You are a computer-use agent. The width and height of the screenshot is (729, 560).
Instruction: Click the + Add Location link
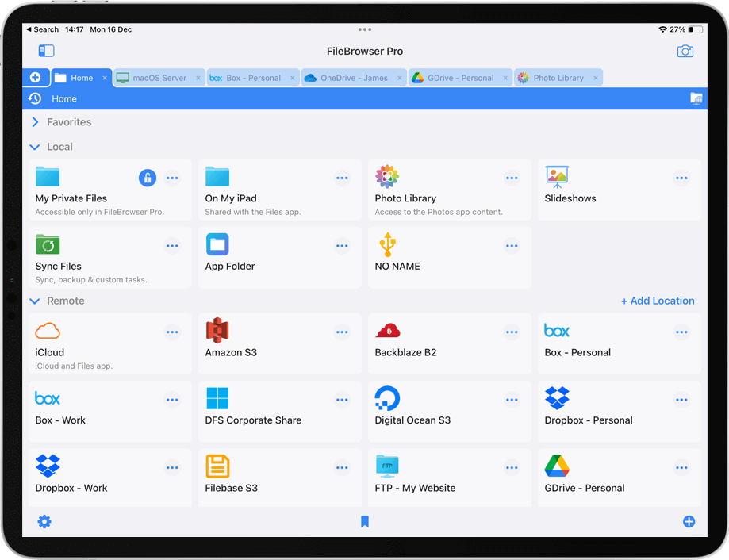point(658,301)
